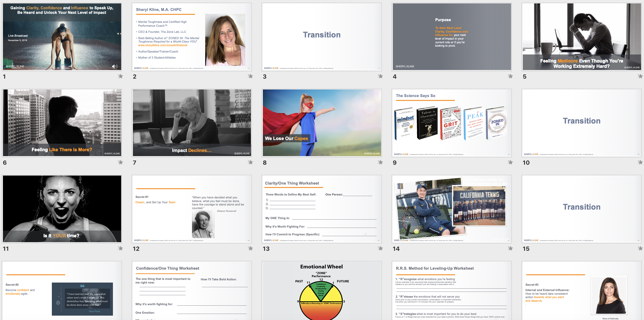
Task: Click the transition star beneath slide 2
Action: 250,76
